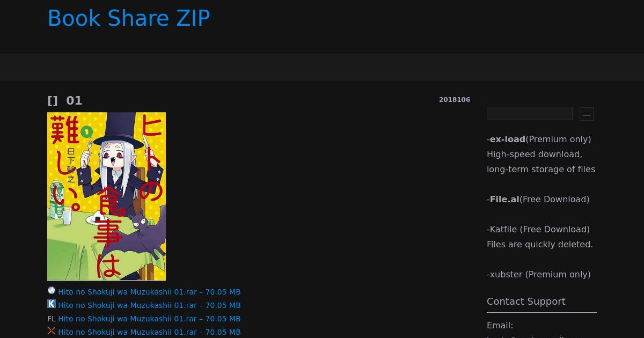Open the post title heading 01

tap(65, 101)
